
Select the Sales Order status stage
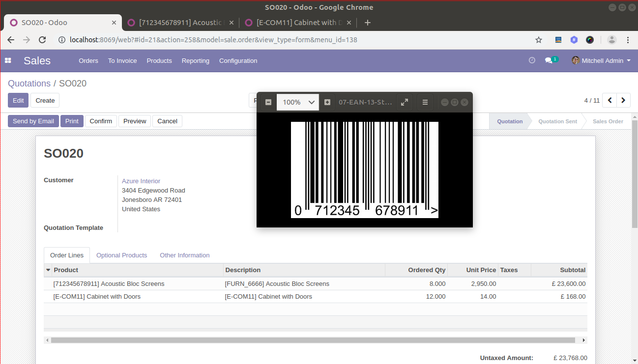click(x=608, y=121)
